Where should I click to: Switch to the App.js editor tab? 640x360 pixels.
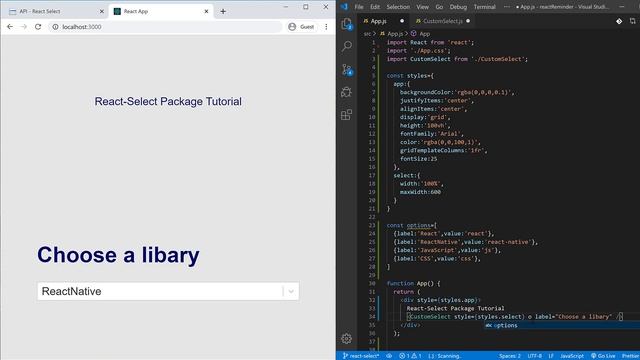point(378,21)
